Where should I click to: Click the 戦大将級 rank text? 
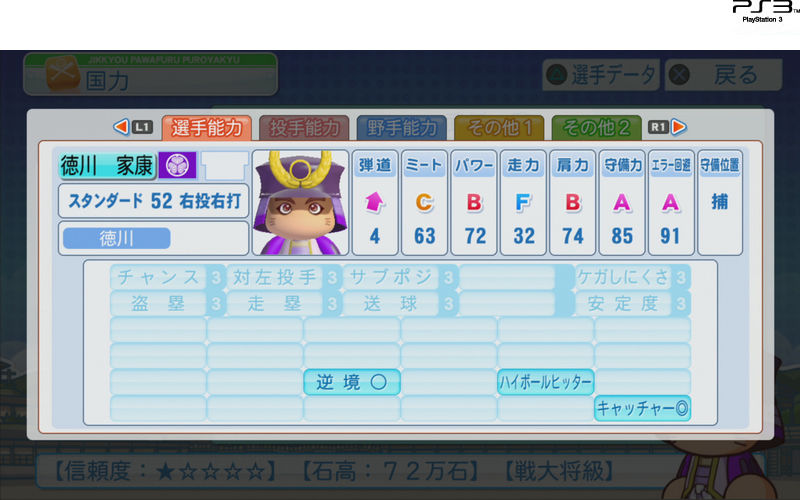pos(559,471)
